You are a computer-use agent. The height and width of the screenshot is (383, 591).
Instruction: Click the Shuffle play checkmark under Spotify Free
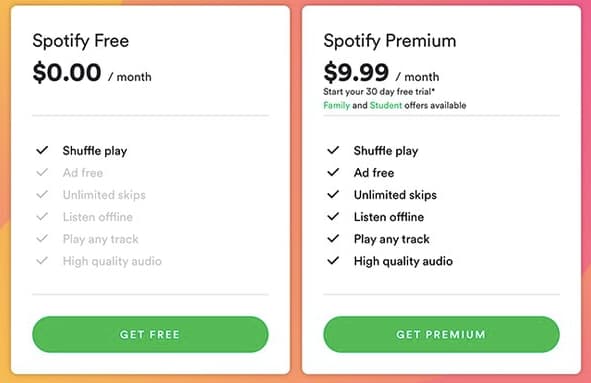click(x=42, y=150)
